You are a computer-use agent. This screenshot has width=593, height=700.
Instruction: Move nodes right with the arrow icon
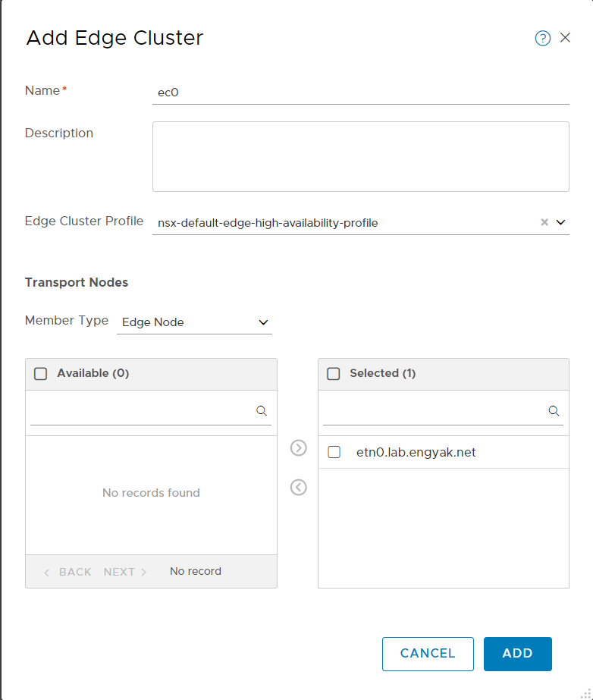pos(299,447)
